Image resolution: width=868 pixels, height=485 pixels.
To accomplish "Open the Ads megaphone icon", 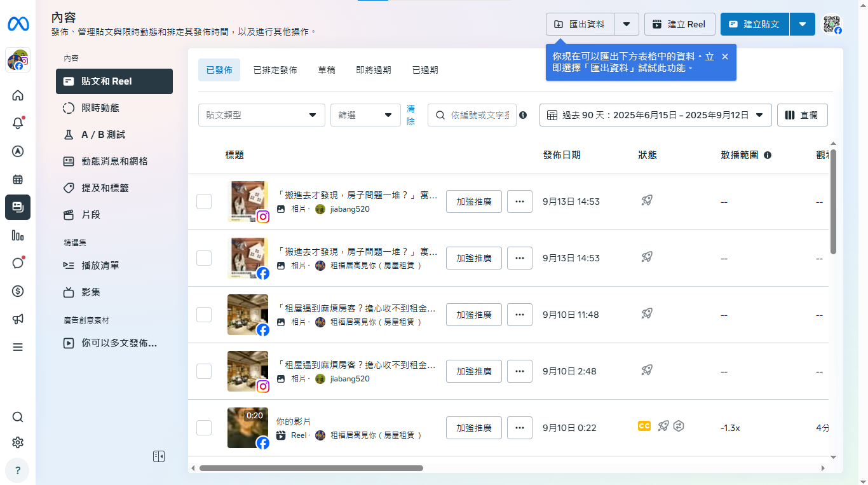I will tap(18, 319).
